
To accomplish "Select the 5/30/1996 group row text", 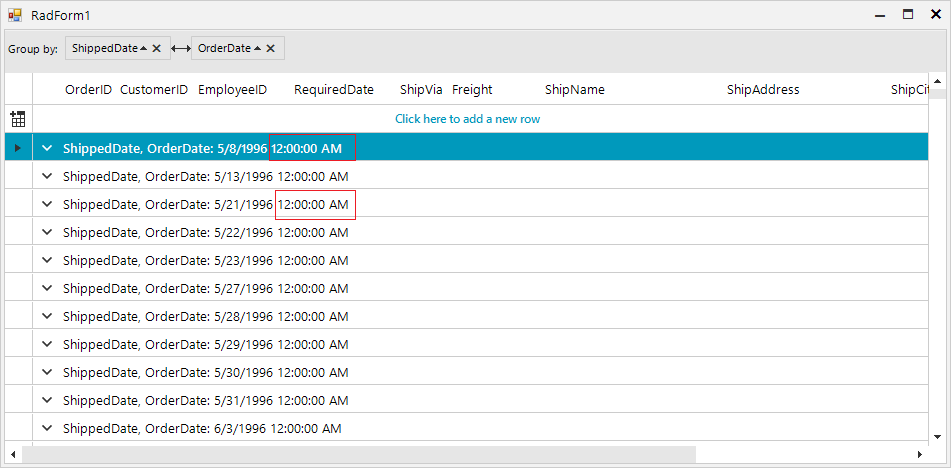I will (x=206, y=372).
